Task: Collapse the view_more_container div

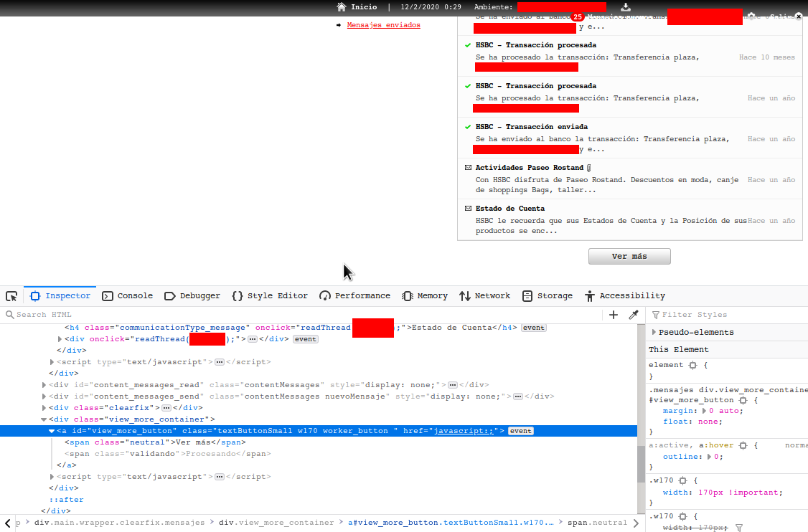Action: [x=44, y=419]
